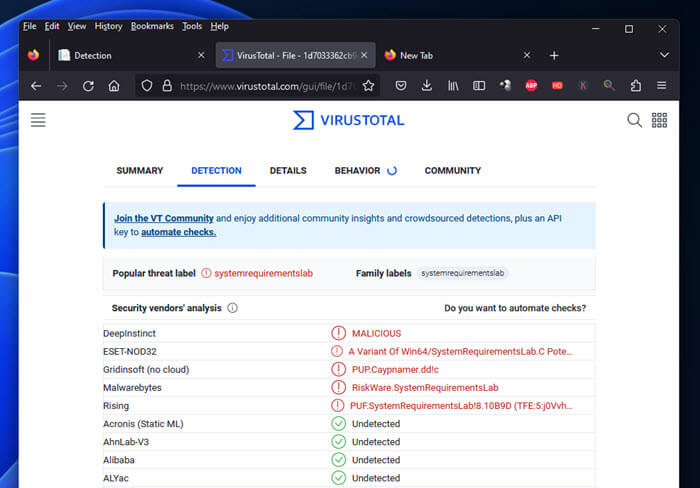Select the ESET-NOD32 detection result
700x488 pixels.
pos(460,351)
